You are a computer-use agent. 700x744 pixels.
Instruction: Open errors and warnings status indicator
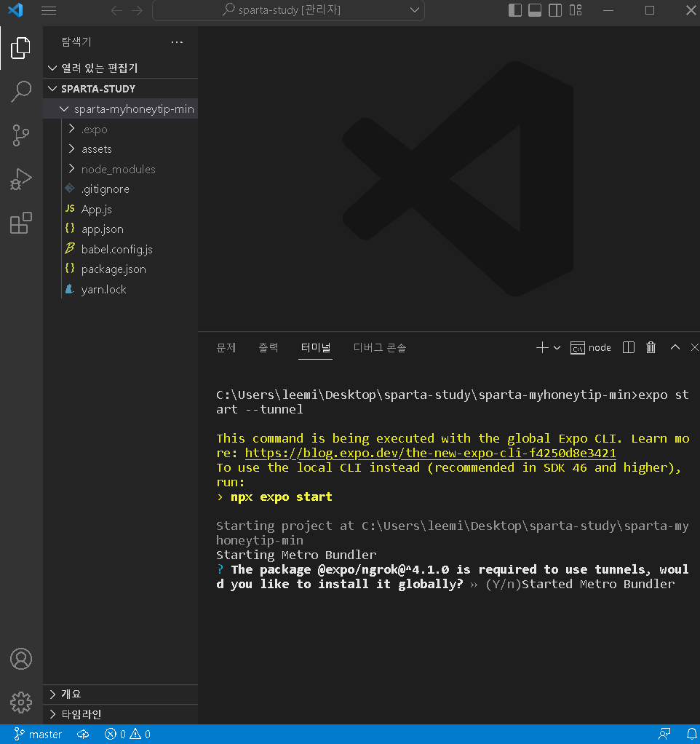(127, 735)
